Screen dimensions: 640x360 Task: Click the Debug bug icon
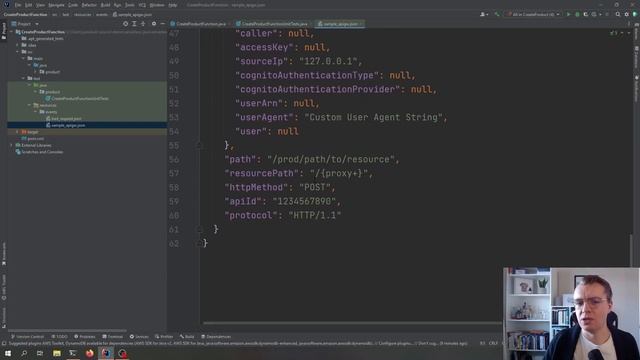click(x=577, y=14)
